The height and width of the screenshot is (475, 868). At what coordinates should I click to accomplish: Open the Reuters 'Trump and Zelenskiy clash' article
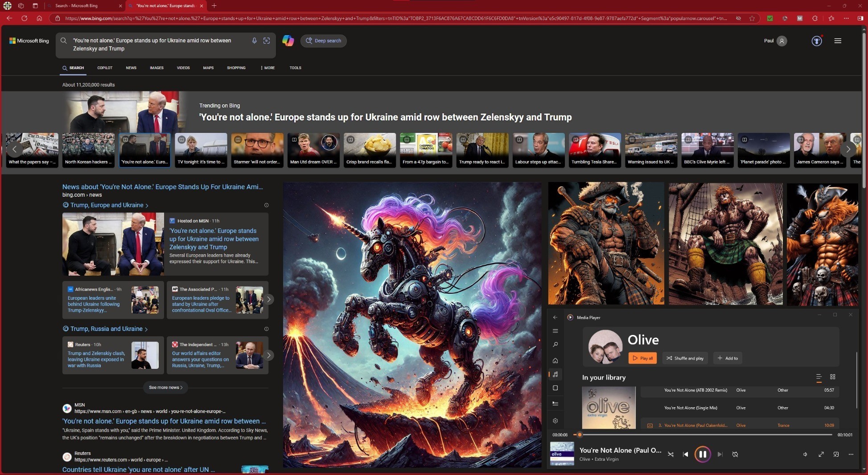(x=113, y=355)
